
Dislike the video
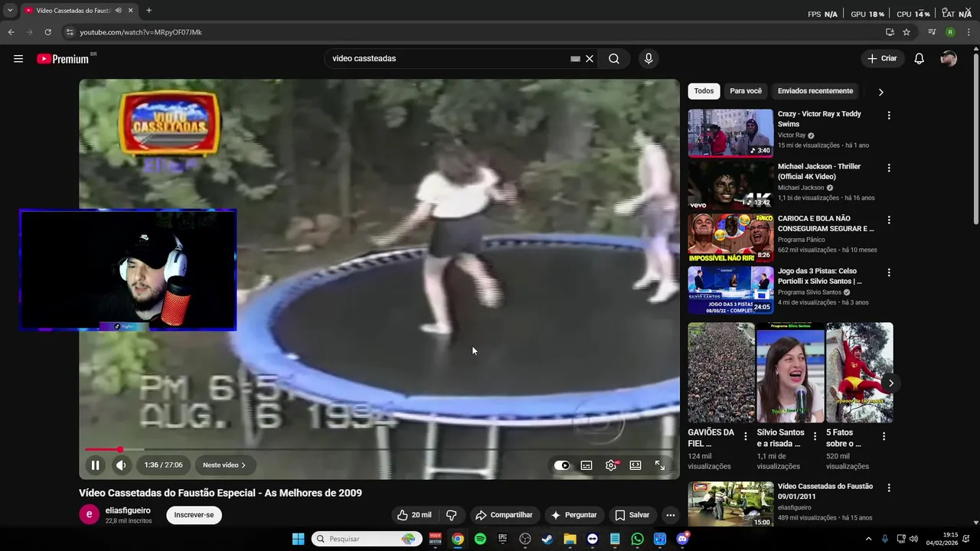pyautogui.click(x=452, y=515)
